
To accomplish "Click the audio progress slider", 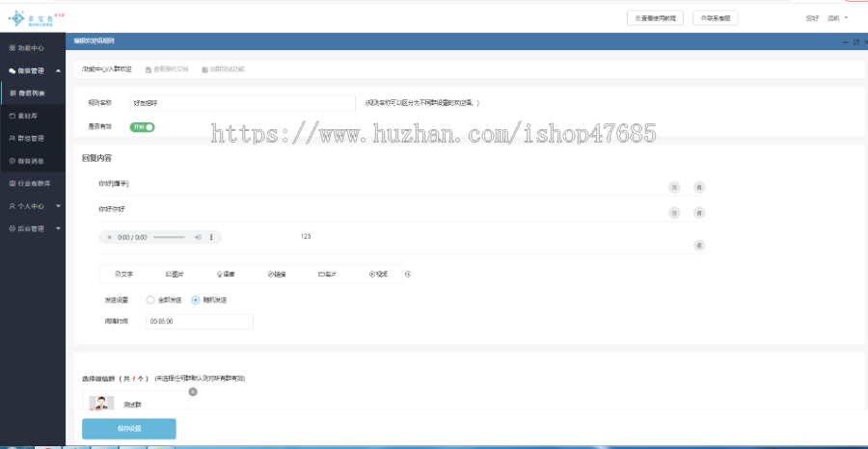I will click(x=169, y=237).
